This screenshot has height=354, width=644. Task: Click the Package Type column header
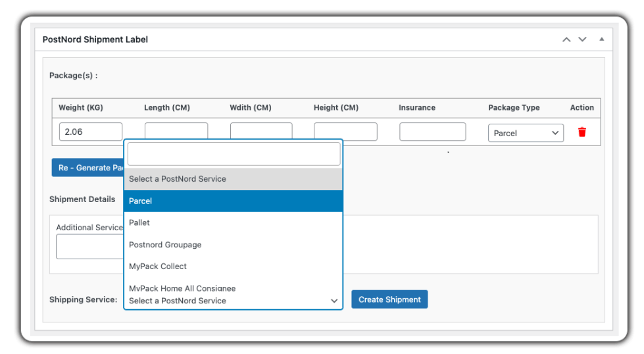click(x=514, y=108)
